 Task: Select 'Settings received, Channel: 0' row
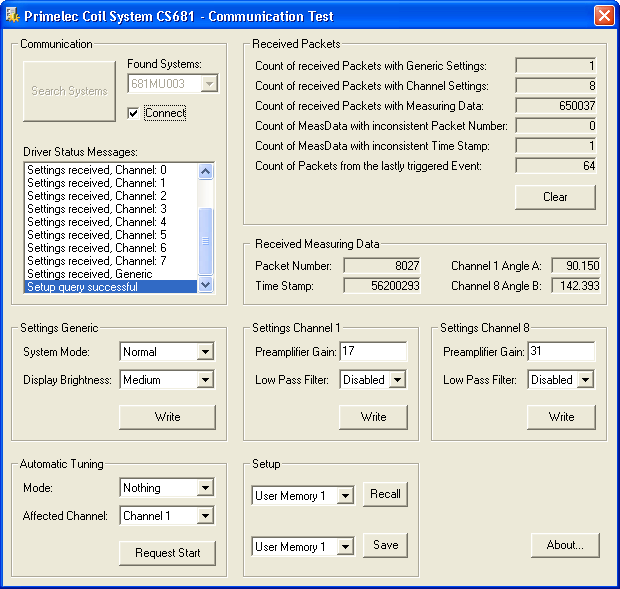[111, 170]
